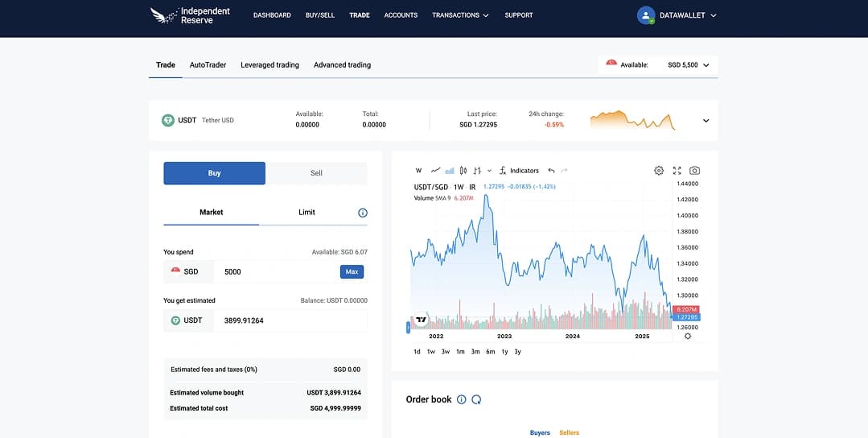Click the Available: SGD 6.07 text
This screenshot has width=868, height=438.
pyautogui.click(x=339, y=252)
